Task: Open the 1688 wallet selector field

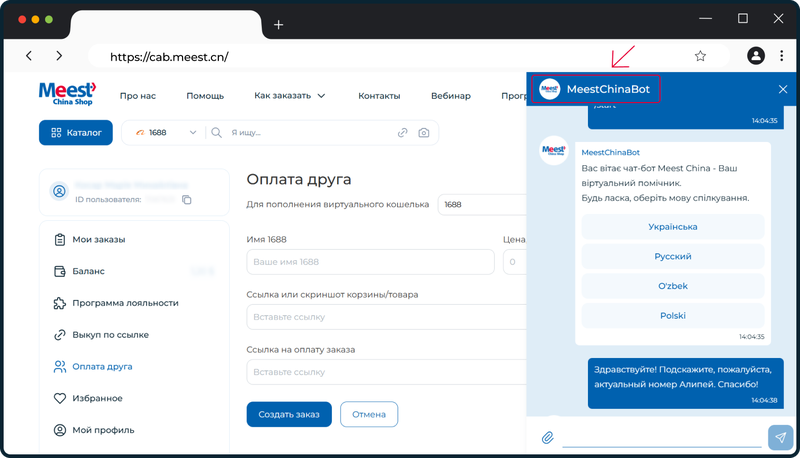Action: [482, 205]
